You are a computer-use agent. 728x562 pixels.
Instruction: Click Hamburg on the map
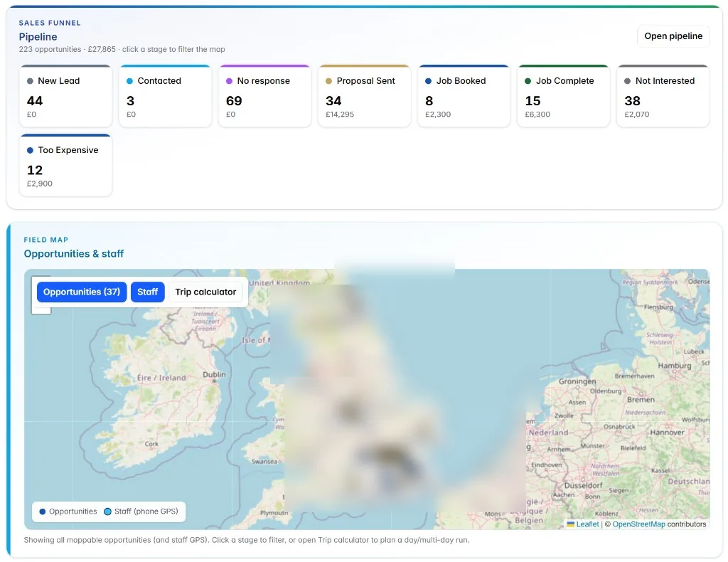(675, 366)
